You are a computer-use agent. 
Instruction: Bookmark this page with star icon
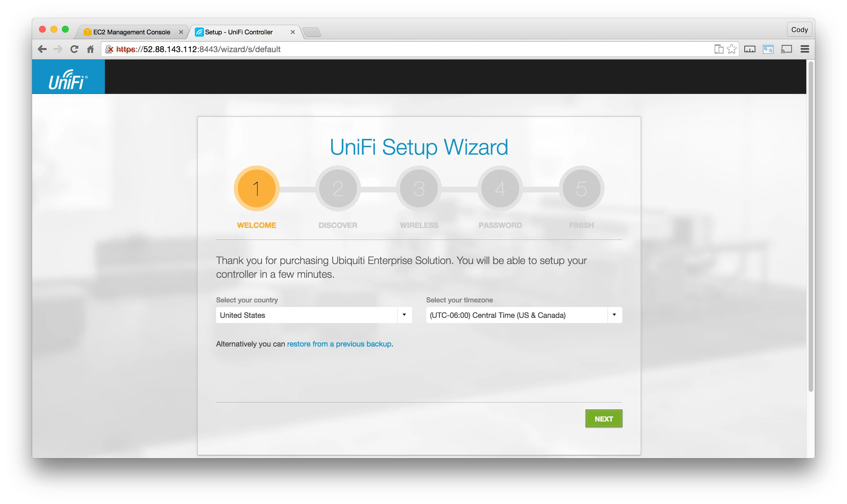pyautogui.click(x=732, y=49)
